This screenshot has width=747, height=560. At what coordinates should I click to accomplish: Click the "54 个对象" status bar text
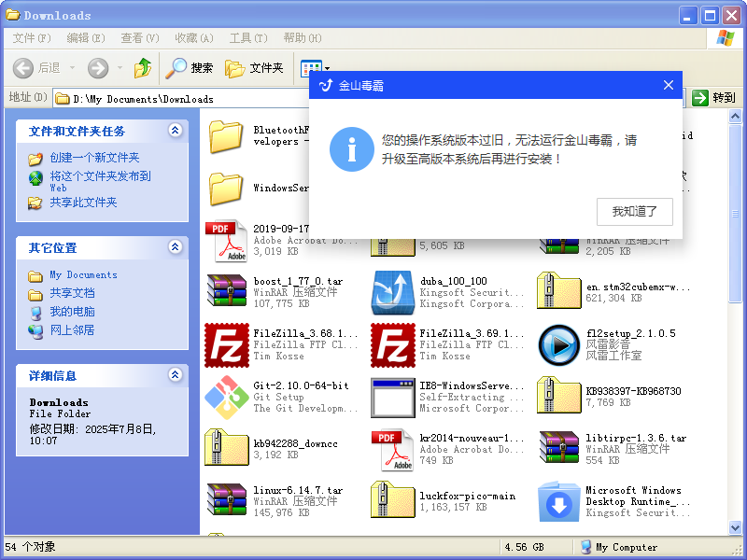tap(30, 547)
